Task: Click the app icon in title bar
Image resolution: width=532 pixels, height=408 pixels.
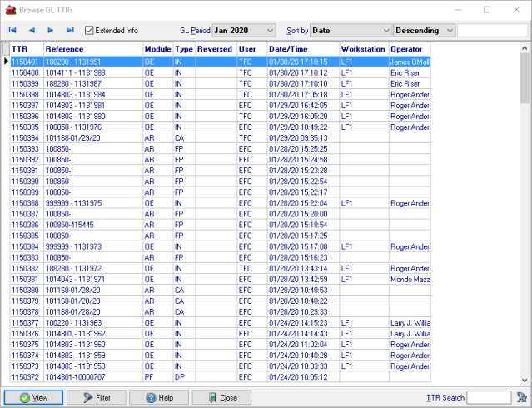Action: point(9,10)
